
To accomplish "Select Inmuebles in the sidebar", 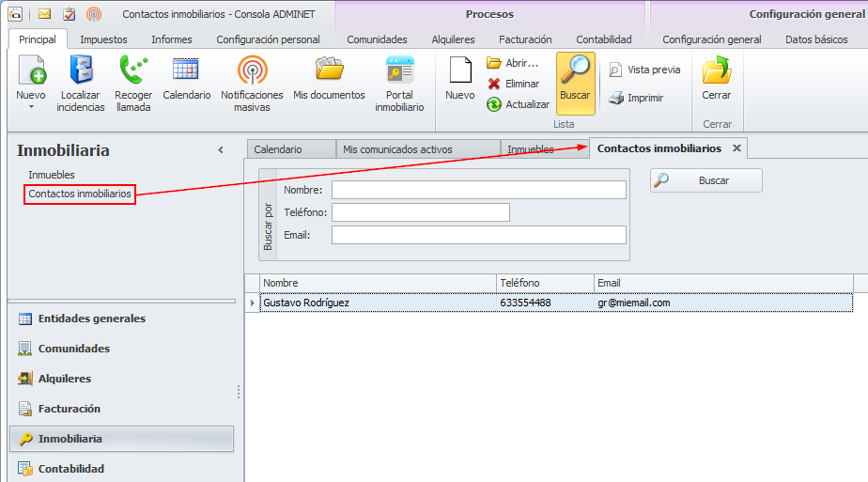I will tap(52, 175).
